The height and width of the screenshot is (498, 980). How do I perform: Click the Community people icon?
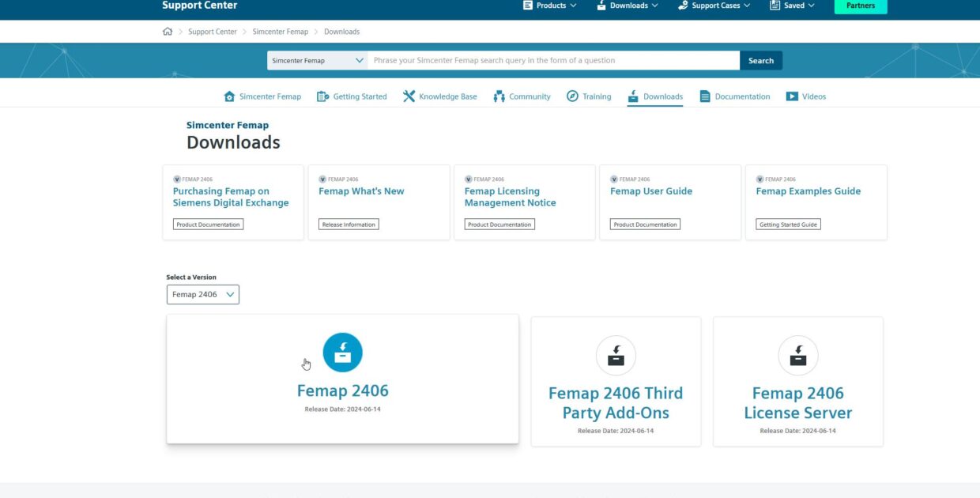tap(499, 96)
